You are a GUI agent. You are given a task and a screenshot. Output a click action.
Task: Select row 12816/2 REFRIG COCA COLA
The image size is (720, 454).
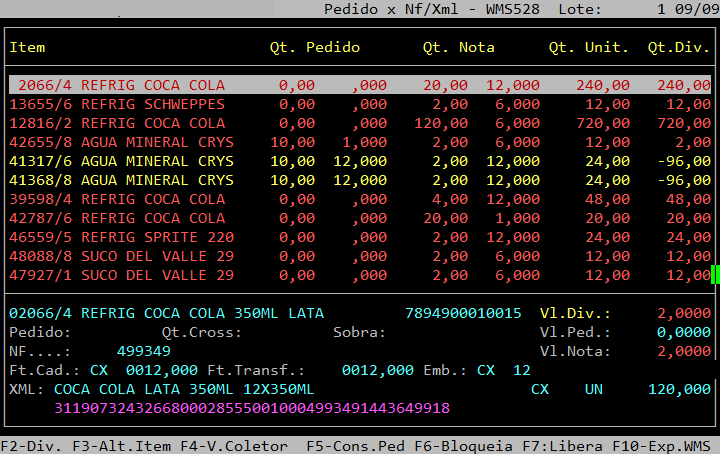pos(360,123)
